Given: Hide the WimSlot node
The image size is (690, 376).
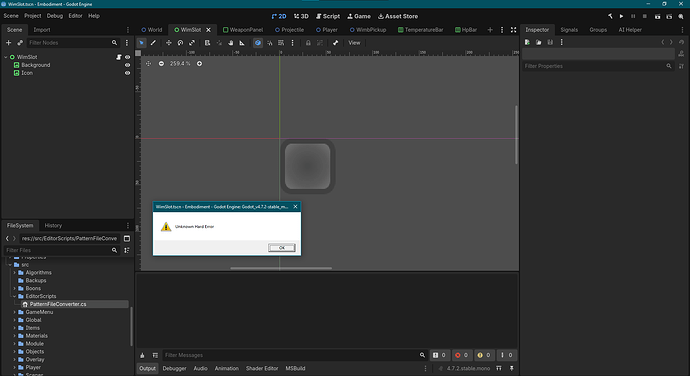Looking at the screenshot, I should 128,57.
